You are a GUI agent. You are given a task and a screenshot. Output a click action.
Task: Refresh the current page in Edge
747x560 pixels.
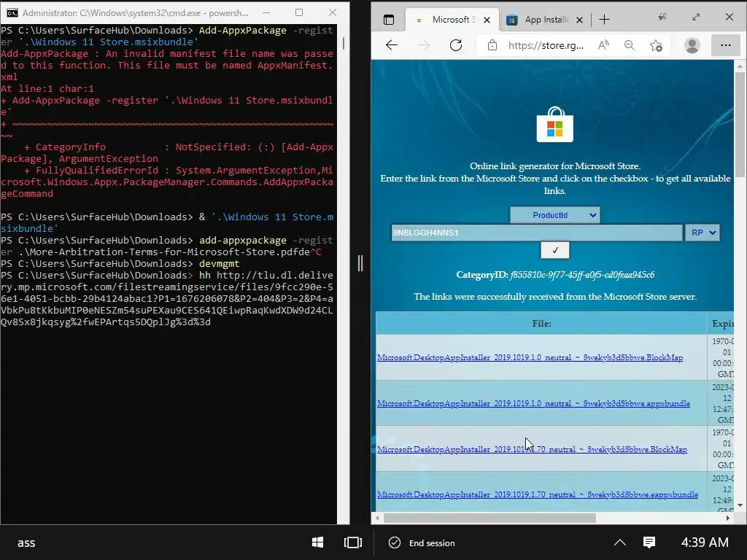[x=456, y=45]
